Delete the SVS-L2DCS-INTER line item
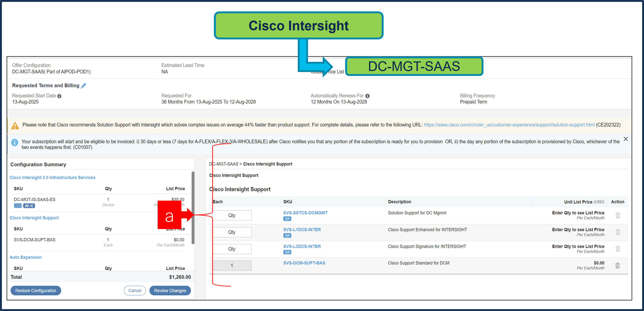This screenshot has width=644, height=311. [618, 249]
